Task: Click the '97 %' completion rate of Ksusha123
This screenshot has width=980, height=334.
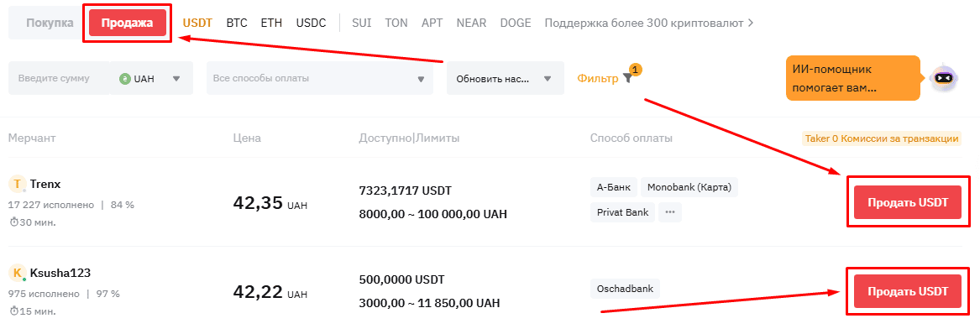Action: [108, 294]
